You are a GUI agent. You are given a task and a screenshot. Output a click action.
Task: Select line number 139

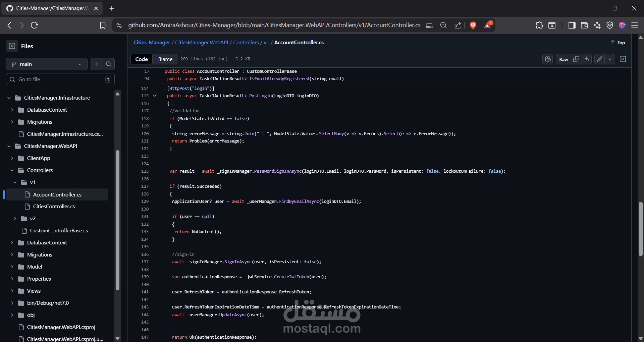(145, 277)
